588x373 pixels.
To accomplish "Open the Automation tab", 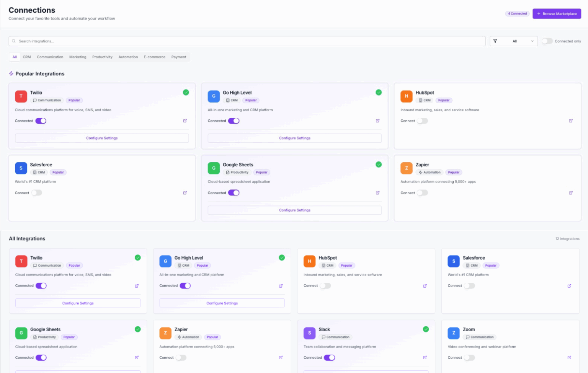I will pos(128,57).
